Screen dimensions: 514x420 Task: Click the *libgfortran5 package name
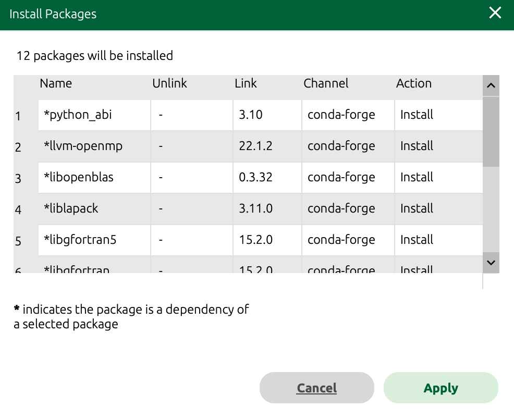tap(80, 240)
